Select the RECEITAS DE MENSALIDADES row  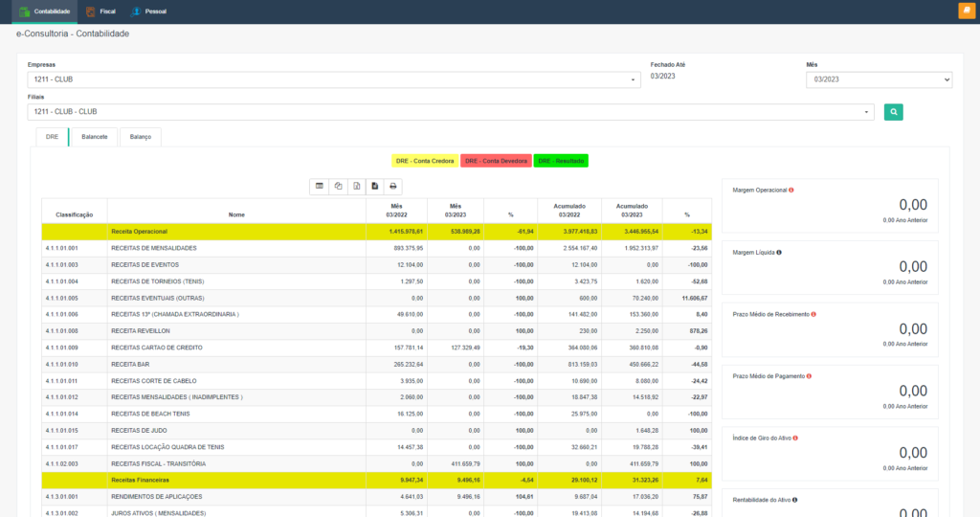376,248
